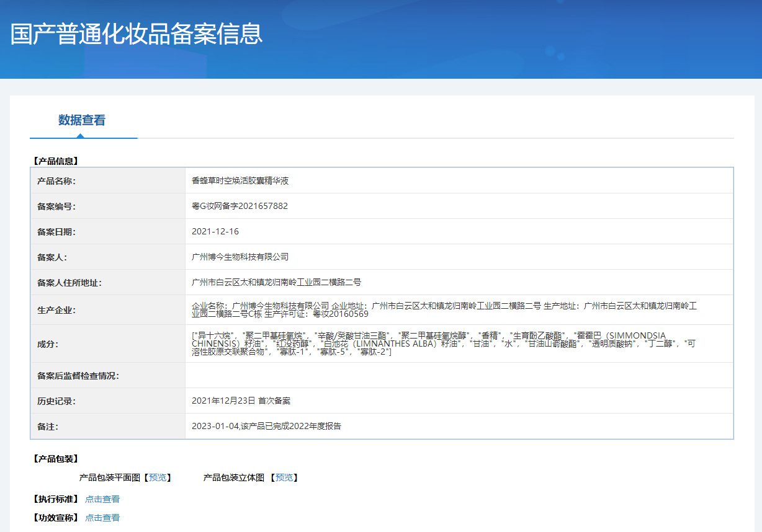Select product name 香蜂草时空焕活胶囊精华液

(240, 181)
